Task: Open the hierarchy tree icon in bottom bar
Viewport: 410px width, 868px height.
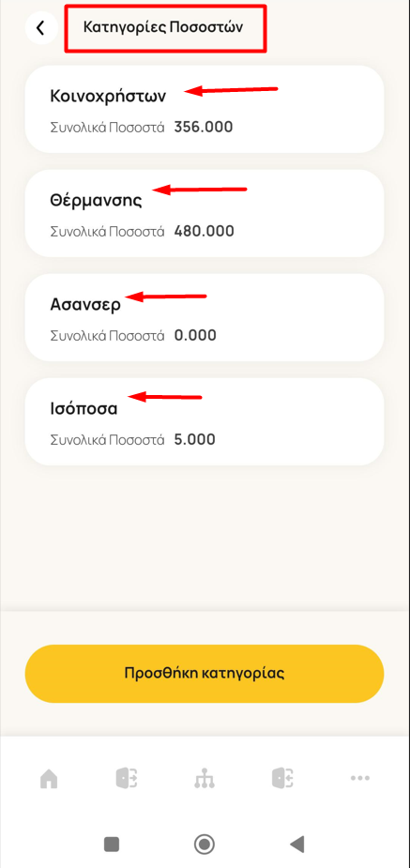Action: 205,778
